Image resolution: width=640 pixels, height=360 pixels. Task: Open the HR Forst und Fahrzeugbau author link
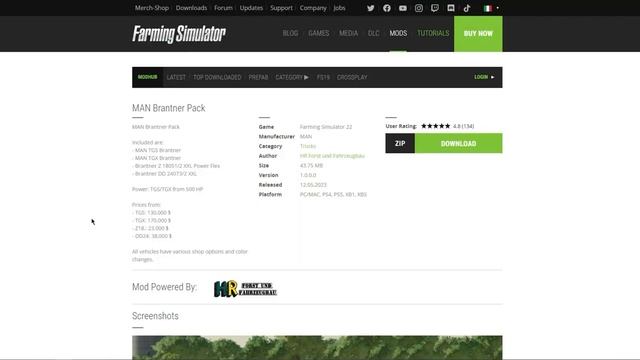(x=332, y=156)
